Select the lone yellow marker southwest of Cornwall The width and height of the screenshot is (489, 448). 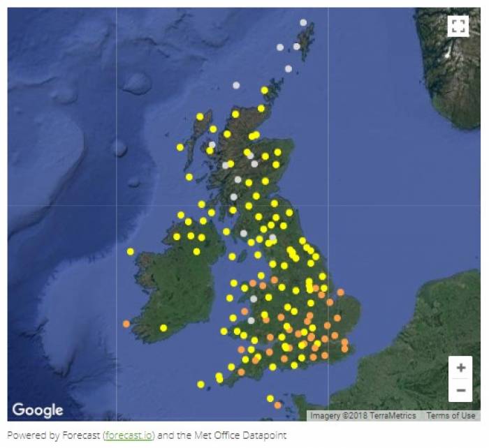[201, 384]
